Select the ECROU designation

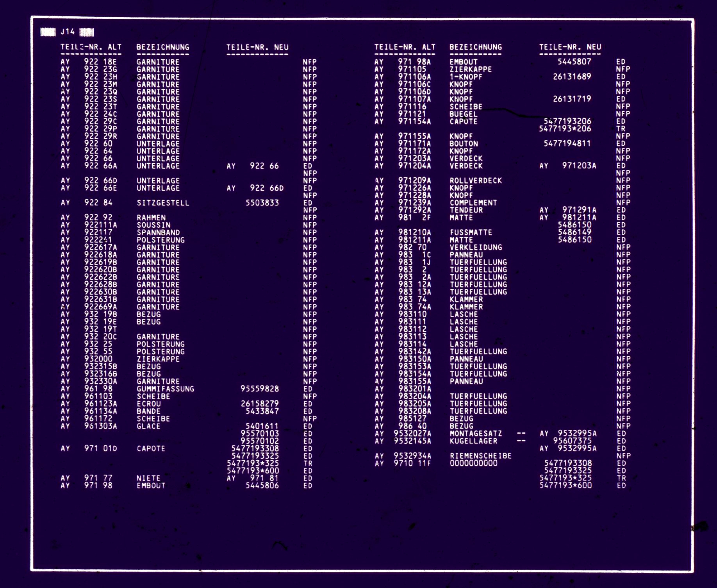tap(149, 404)
